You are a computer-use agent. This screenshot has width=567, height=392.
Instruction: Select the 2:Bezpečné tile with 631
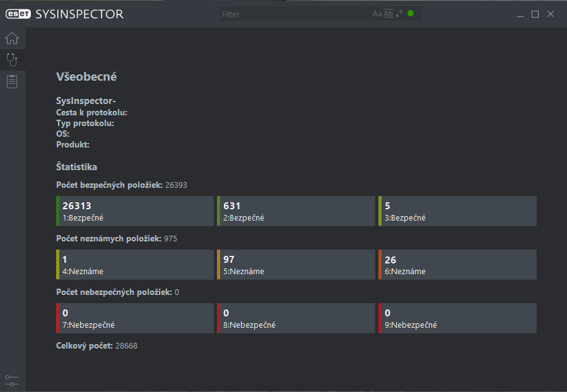coord(296,211)
